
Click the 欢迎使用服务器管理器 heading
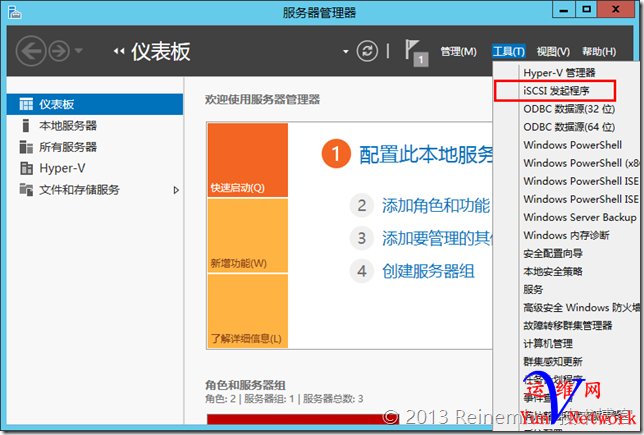(262, 99)
